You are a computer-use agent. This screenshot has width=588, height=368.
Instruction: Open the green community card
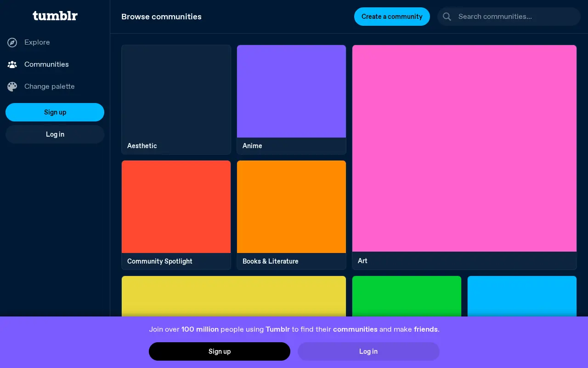pyautogui.click(x=407, y=296)
